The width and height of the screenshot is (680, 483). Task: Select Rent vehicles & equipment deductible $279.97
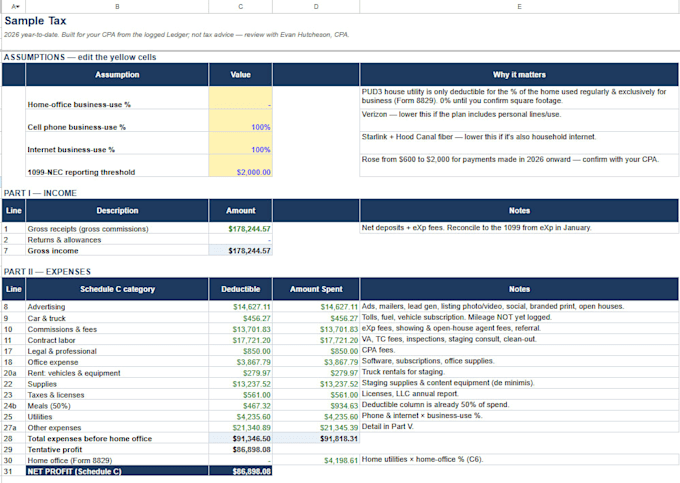click(x=241, y=373)
